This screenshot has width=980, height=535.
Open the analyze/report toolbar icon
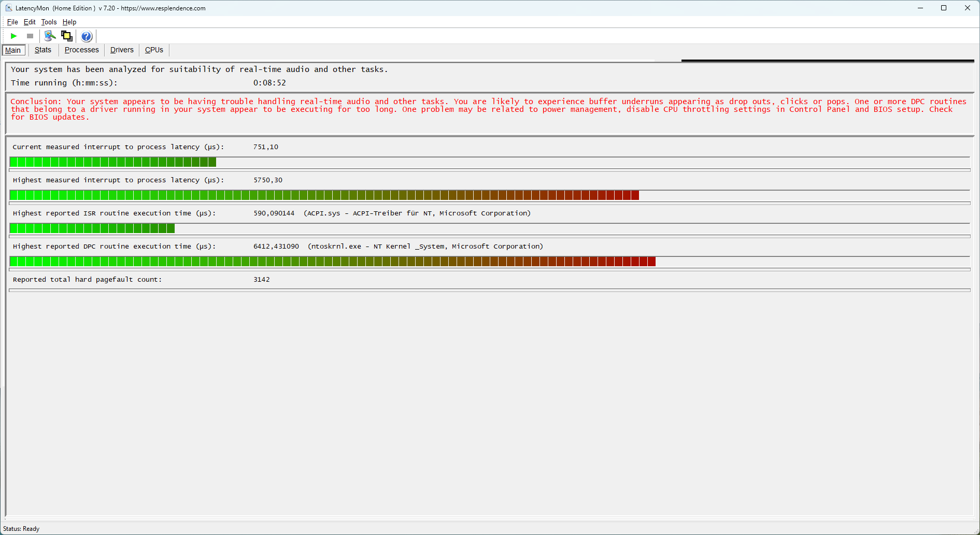pos(50,36)
